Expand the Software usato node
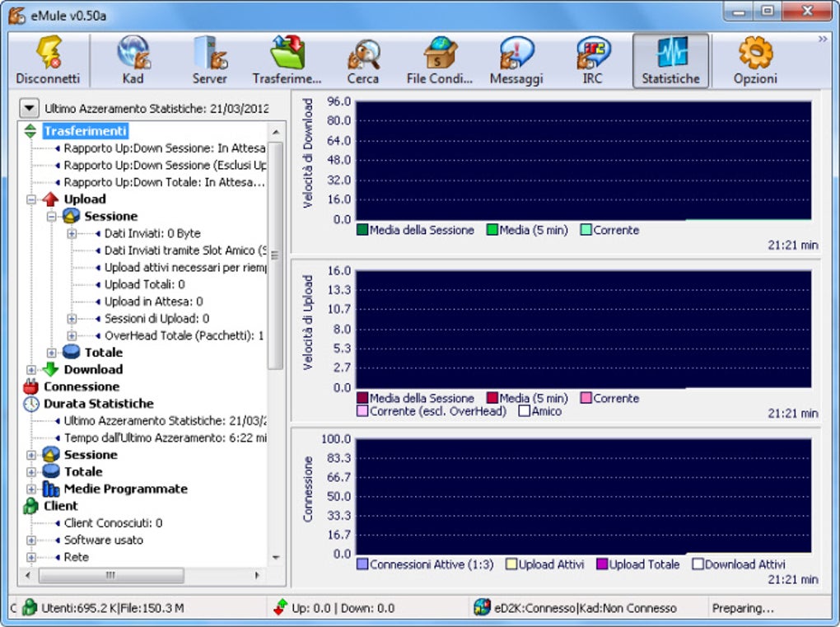Viewport: 840px width, 627px height. pyautogui.click(x=31, y=540)
